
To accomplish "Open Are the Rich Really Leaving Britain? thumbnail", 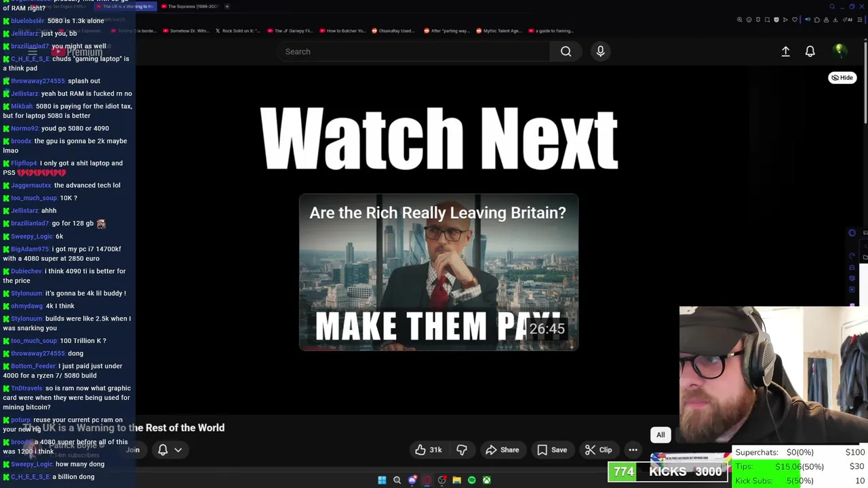I will tap(439, 272).
